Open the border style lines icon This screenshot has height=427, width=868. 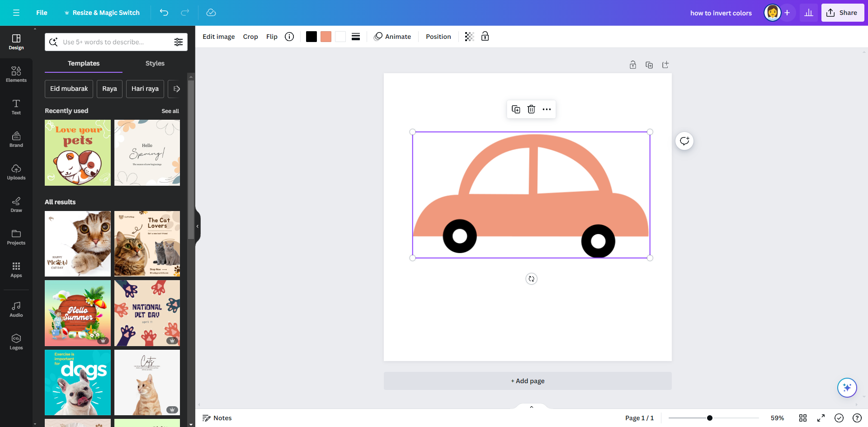356,37
